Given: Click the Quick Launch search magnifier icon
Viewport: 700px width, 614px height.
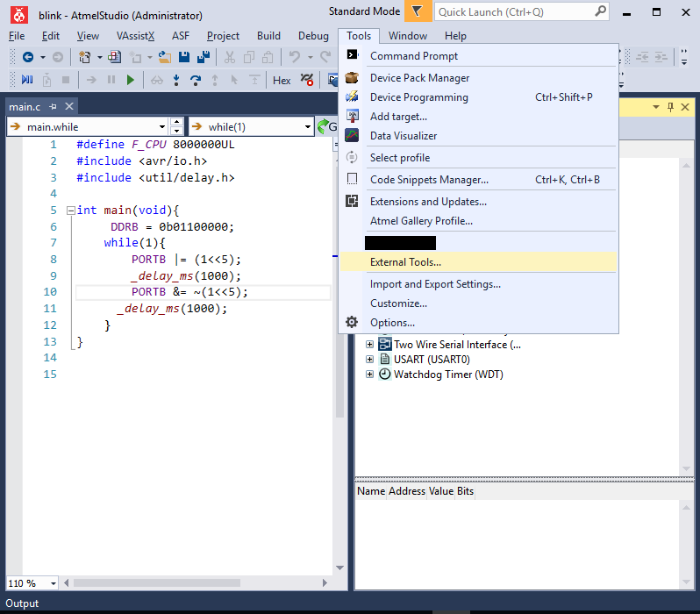Looking at the screenshot, I should [x=601, y=11].
